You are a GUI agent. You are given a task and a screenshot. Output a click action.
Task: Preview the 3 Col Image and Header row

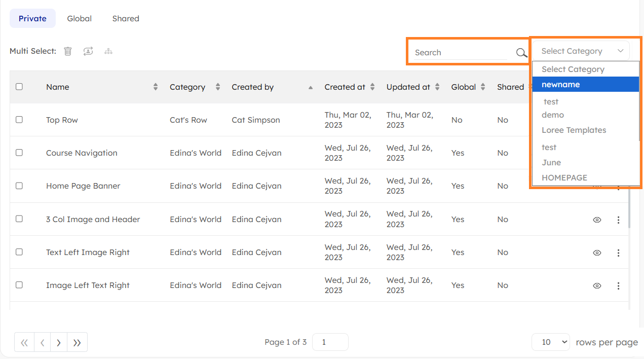point(597,220)
